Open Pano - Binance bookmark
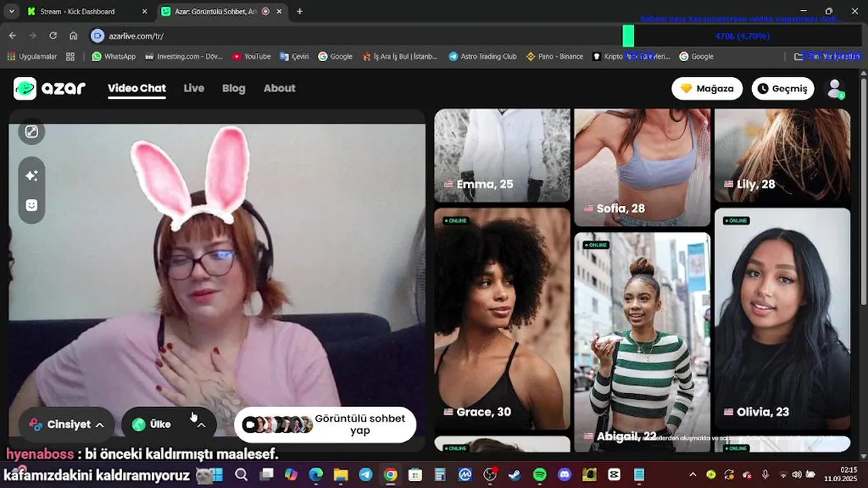 555,57
